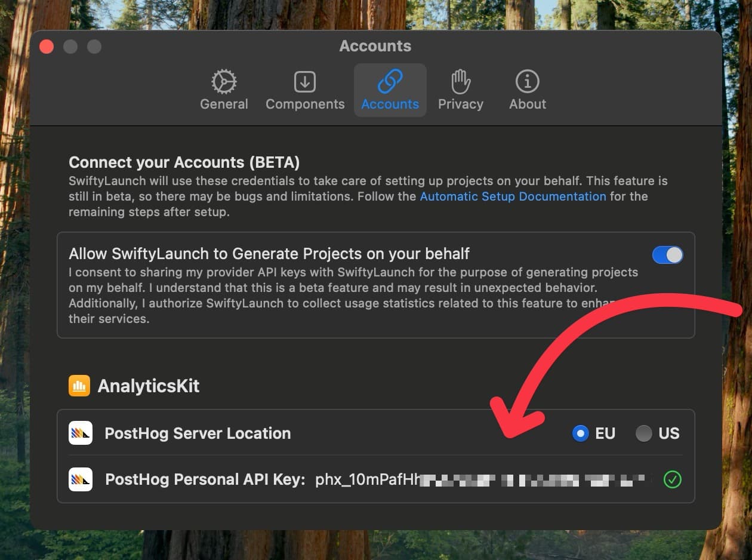Click the PostHog logo beside Server Location

81,433
